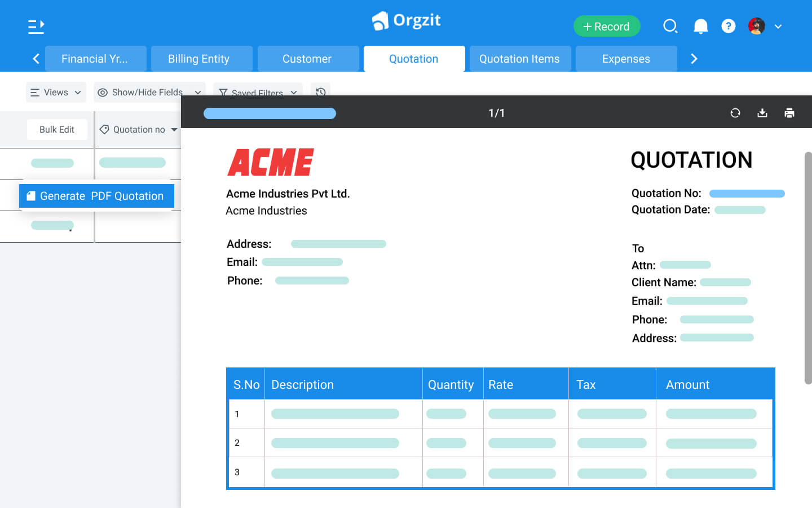Check notifications via bell icon
Viewport: 812px width, 508px height.
pyautogui.click(x=700, y=26)
